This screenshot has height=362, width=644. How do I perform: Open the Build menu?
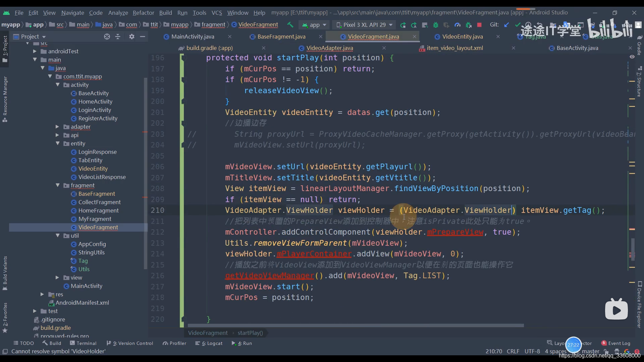pyautogui.click(x=165, y=13)
